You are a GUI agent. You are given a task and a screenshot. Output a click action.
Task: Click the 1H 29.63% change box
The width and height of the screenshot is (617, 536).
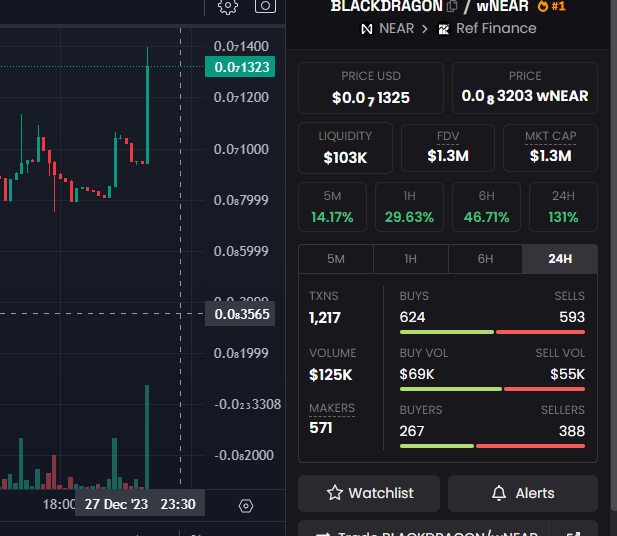coord(409,207)
